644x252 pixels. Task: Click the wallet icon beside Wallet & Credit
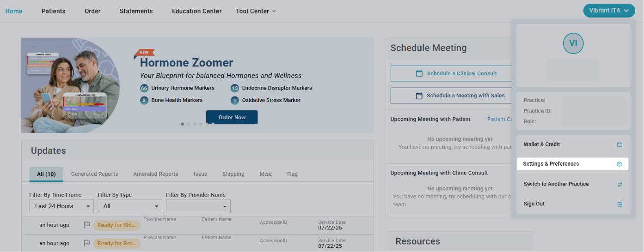619,144
